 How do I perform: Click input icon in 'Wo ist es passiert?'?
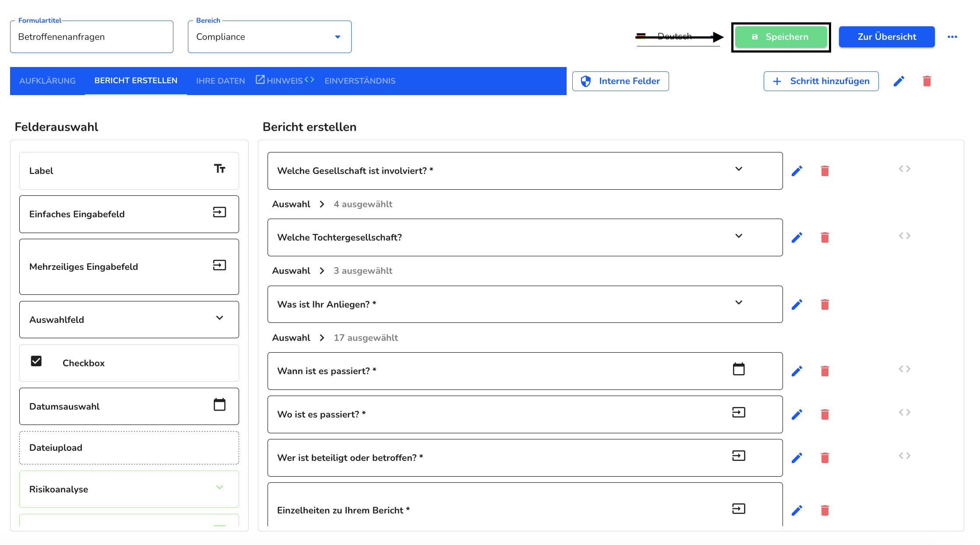tap(739, 412)
